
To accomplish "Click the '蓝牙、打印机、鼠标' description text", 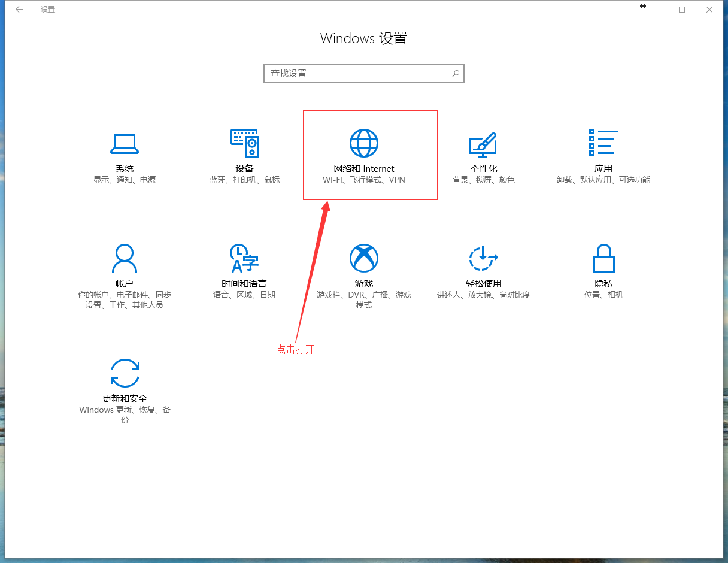I will tap(244, 180).
